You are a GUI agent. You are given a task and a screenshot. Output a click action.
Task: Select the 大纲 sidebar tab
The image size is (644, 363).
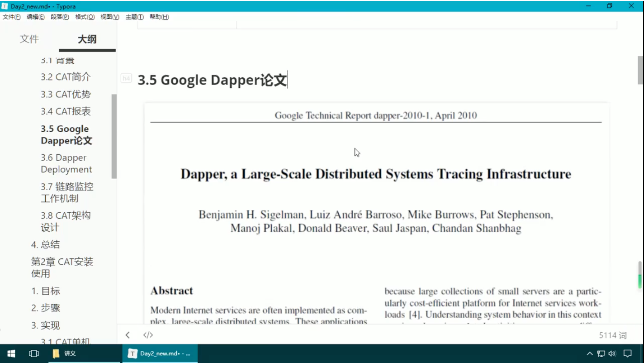(x=87, y=39)
